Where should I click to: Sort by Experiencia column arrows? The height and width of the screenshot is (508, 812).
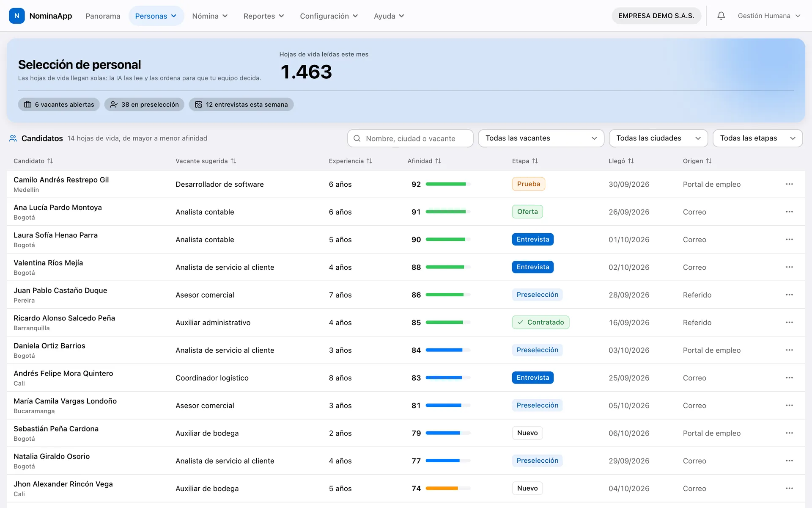369,161
